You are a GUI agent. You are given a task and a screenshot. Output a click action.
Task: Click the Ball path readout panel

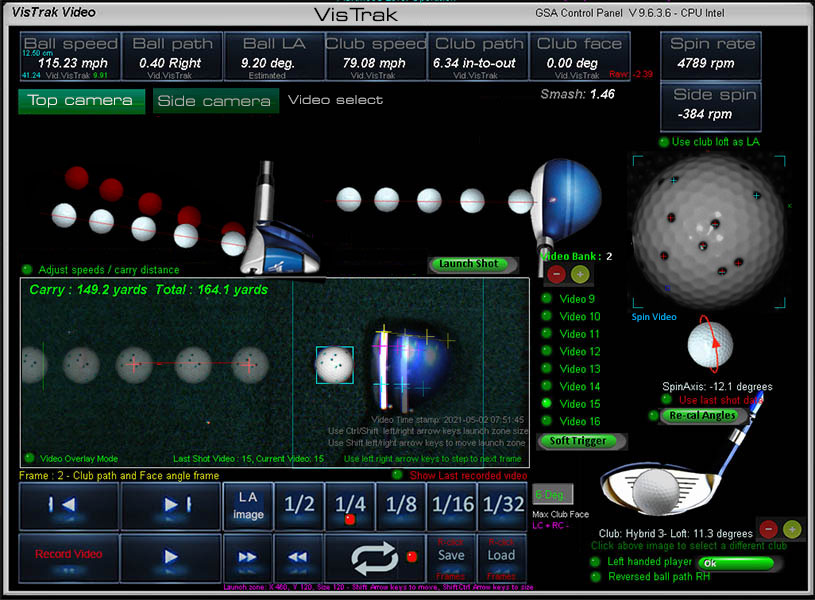pyautogui.click(x=172, y=57)
